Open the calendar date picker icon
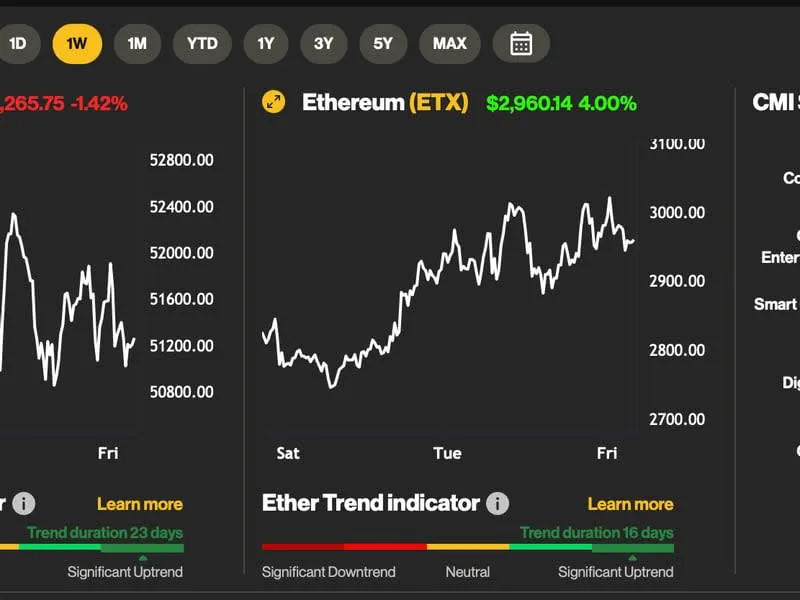 click(x=523, y=43)
